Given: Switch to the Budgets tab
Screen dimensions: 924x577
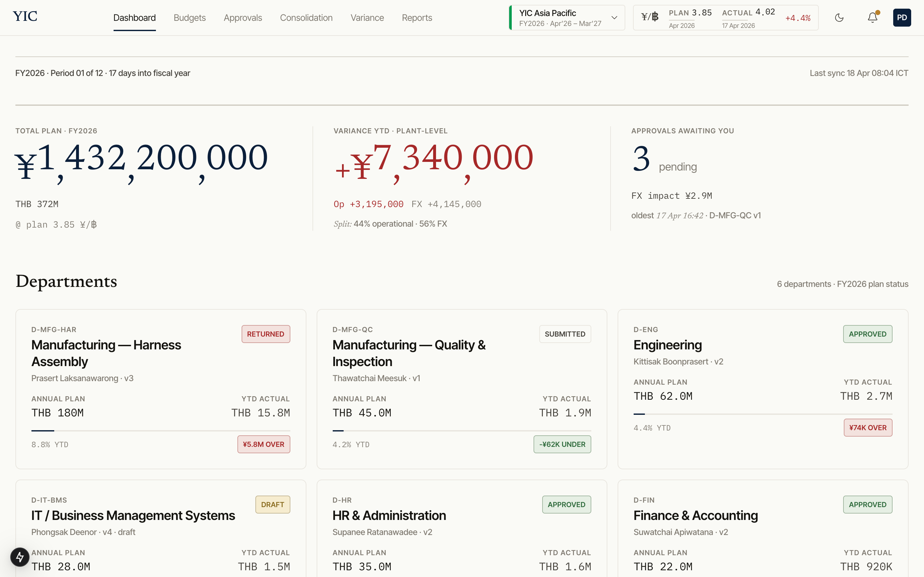Looking at the screenshot, I should pos(189,18).
